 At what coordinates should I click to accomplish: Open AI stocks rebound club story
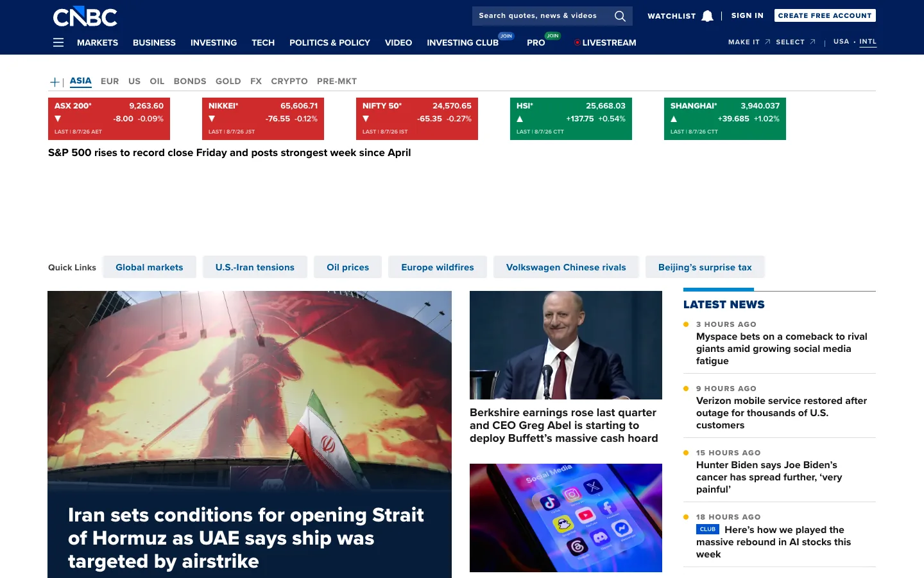774,542
